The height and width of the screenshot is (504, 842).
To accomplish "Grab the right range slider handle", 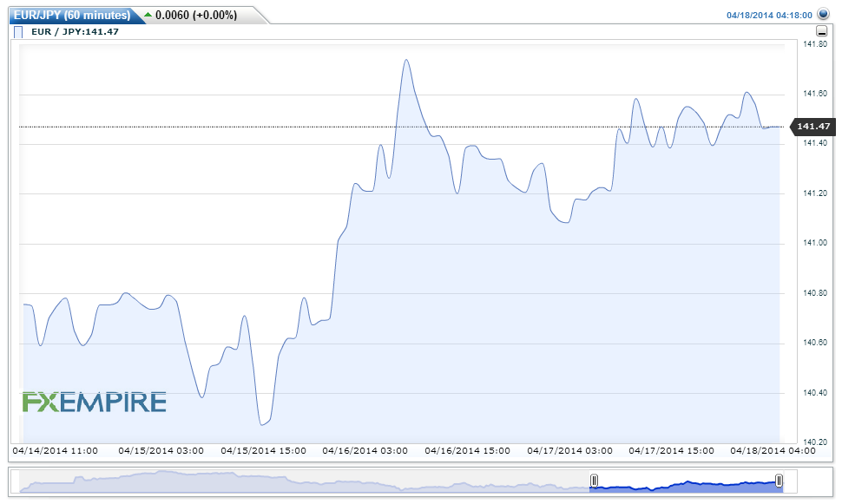I will tap(779, 481).
